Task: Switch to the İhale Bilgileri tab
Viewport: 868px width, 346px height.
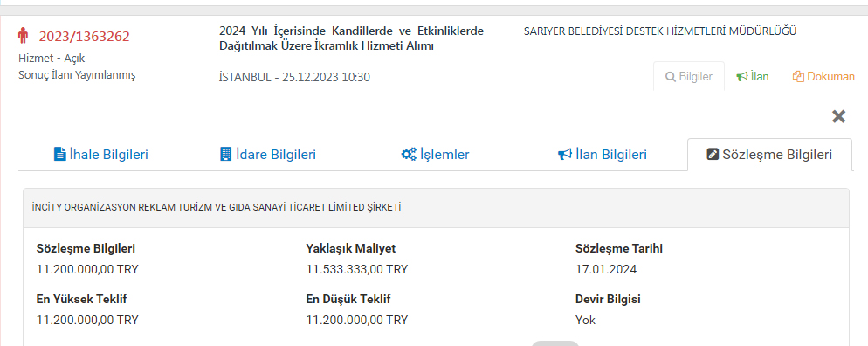Action: click(x=101, y=155)
